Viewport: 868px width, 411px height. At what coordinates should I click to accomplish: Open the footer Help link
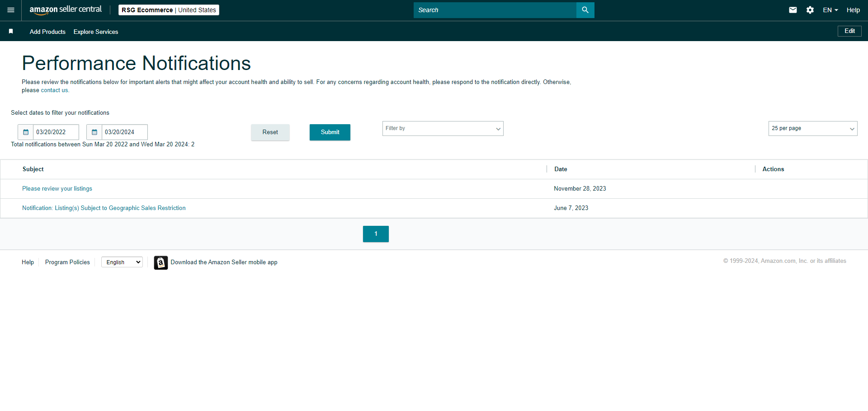28,262
